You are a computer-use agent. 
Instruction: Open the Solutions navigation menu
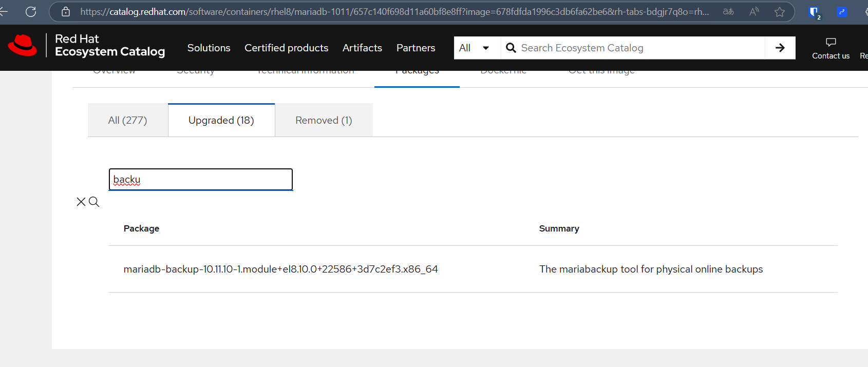click(209, 48)
